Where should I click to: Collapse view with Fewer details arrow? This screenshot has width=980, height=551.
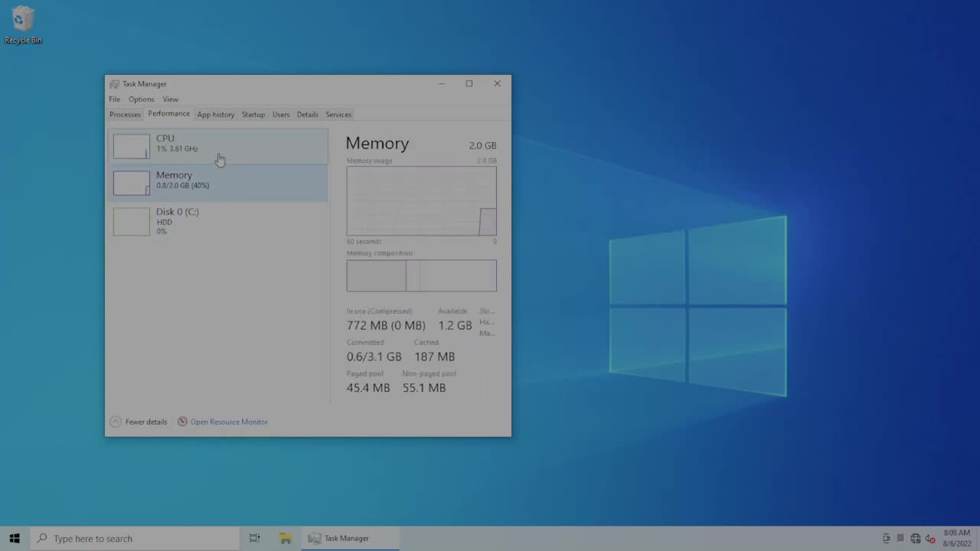tap(116, 422)
